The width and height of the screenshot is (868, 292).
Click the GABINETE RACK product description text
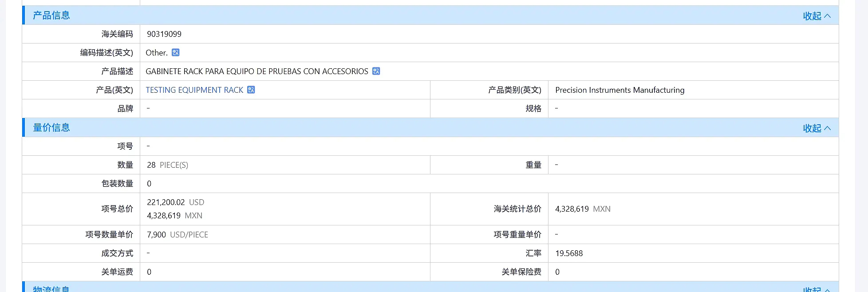click(x=257, y=71)
